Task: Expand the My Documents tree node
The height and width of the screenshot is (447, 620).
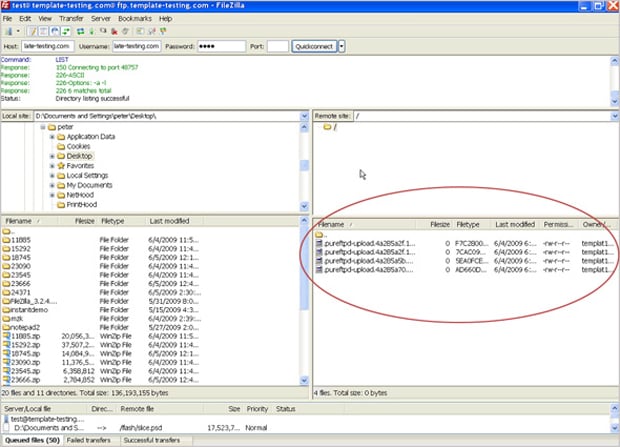Action: 51,185
